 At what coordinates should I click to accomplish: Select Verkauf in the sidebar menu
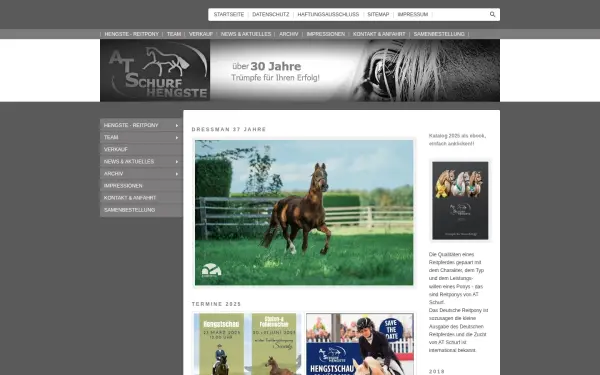(x=141, y=150)
